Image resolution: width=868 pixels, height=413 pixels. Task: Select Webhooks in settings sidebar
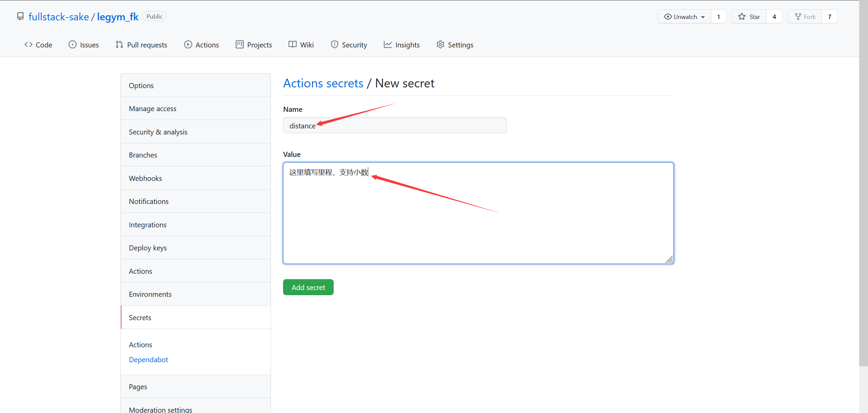pos(145,178)
